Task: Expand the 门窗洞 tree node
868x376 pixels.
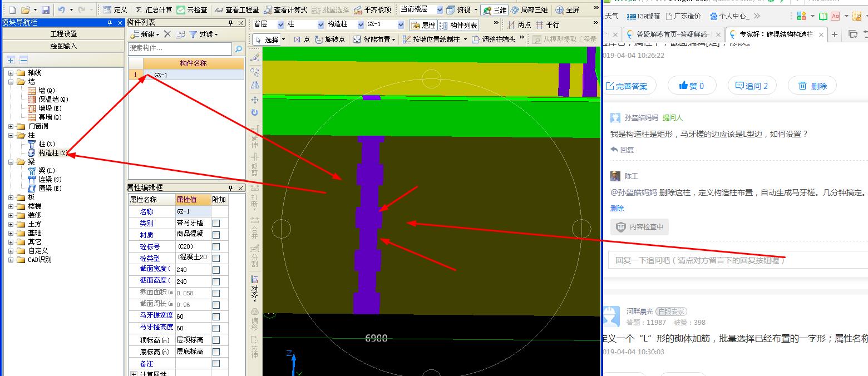Action: tap(11, 126)
